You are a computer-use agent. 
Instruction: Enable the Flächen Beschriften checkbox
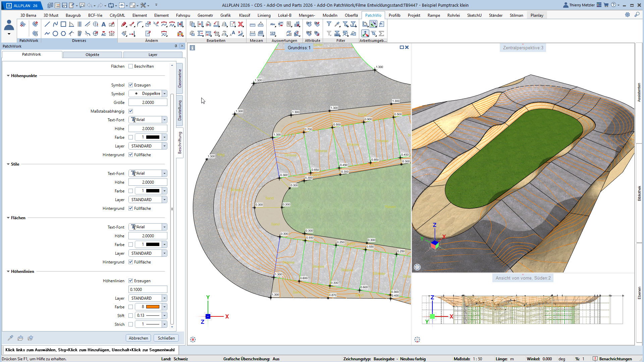pyautogui.click(x=131, y=66)
